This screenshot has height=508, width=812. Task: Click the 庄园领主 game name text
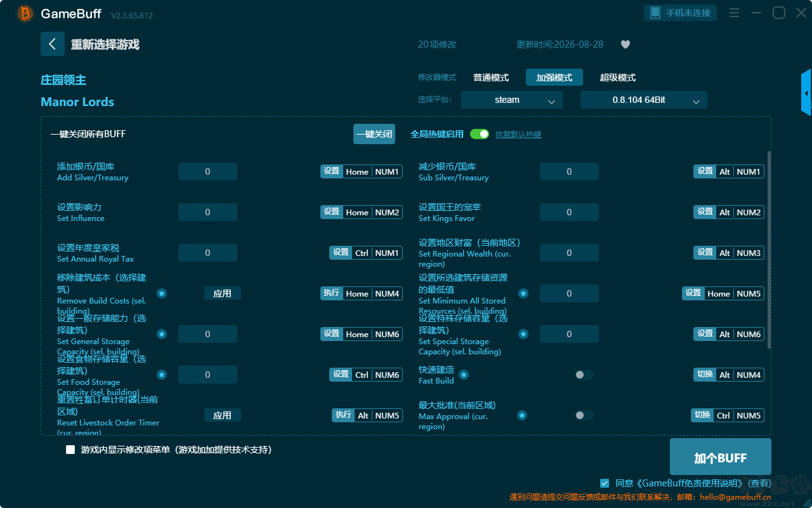[x=63, y=80]
